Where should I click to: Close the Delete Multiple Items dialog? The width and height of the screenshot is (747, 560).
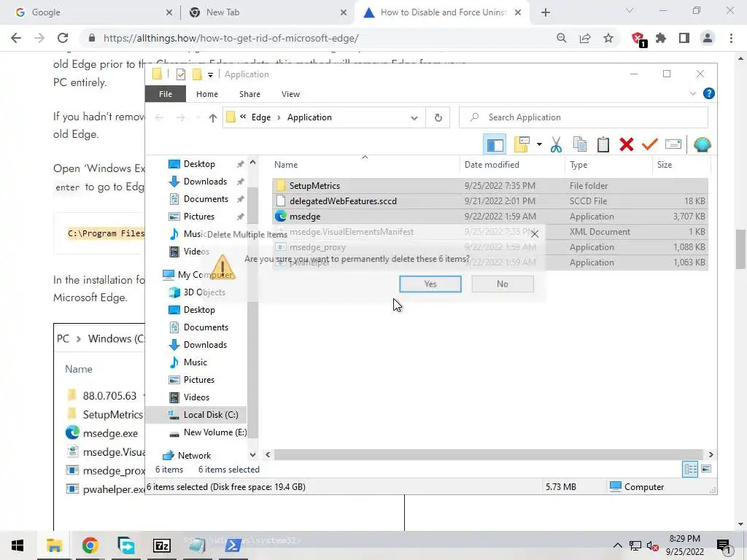click(x=535, y=234)
